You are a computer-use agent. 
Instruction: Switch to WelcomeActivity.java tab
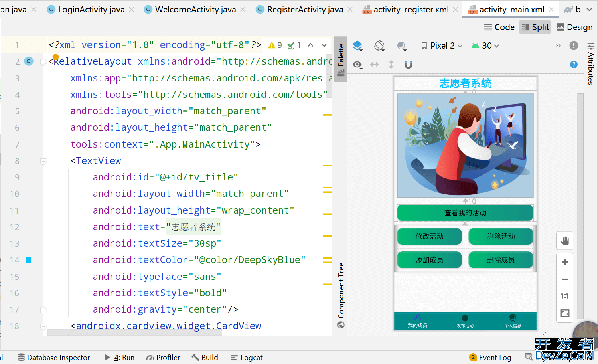coord(190,9)
